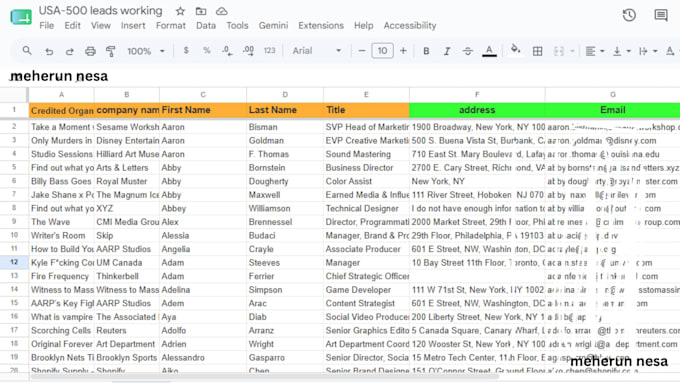
Task: Open the Format menu
Action: [x=170, y=26]
